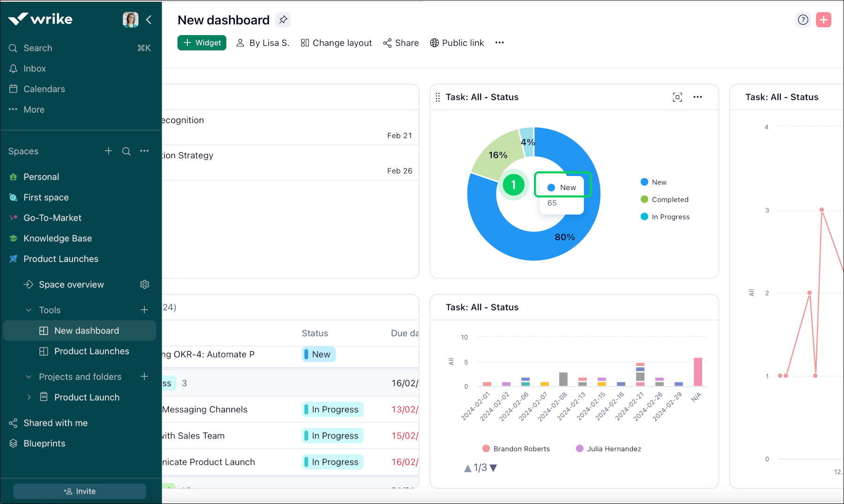Expand the Product Launch folder
Image resolution: width=844 pixels, height=504 pixels.
point(29,397)
